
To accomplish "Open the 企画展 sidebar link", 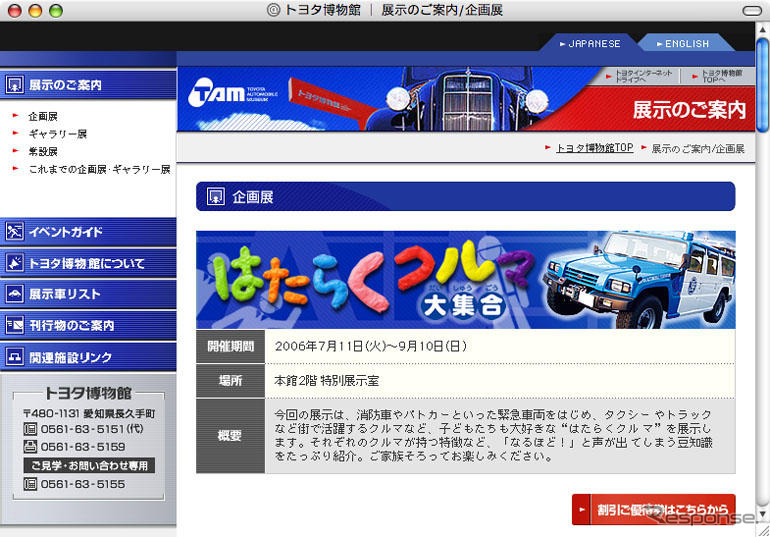I will click(43, 116).
